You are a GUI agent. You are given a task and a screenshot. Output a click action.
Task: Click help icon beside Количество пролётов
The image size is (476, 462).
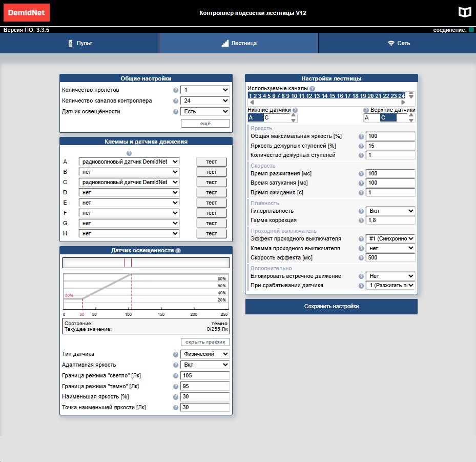(175, 90)
